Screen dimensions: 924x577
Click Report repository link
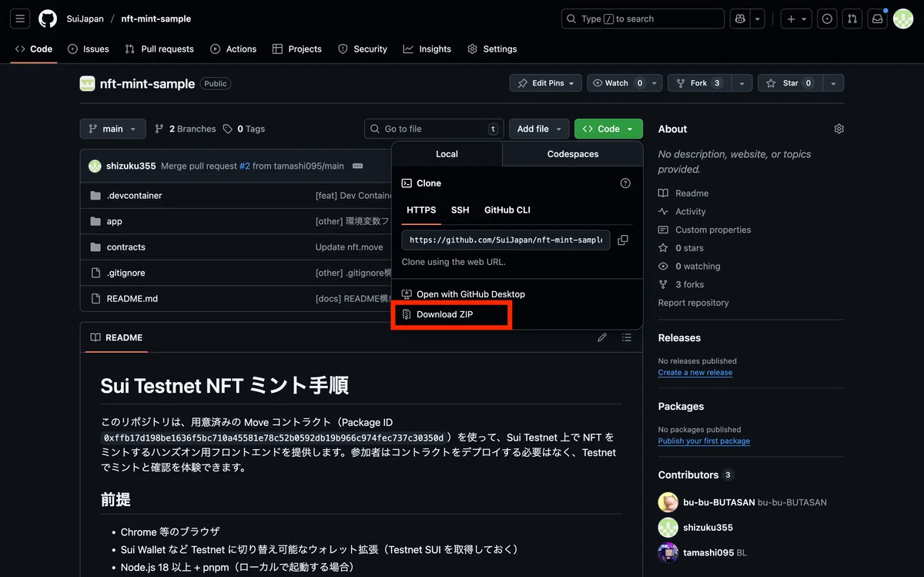click(x=693, y=303)
